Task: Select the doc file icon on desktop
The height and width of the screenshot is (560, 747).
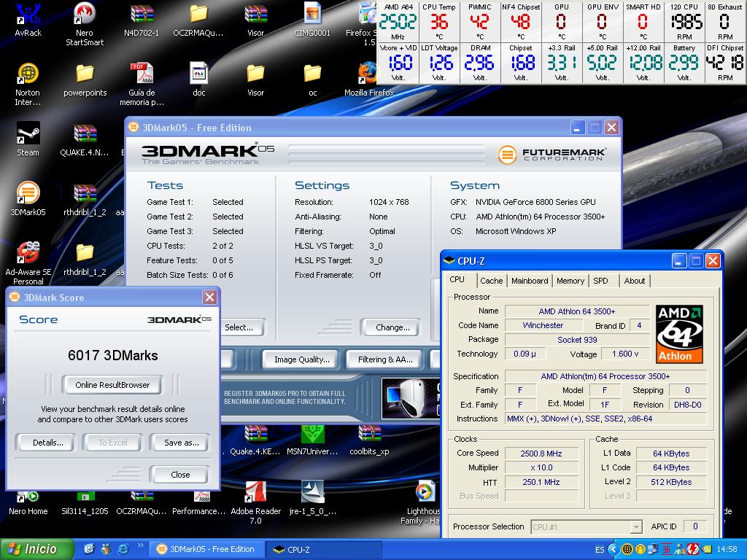Action: [x=198, y=79]
